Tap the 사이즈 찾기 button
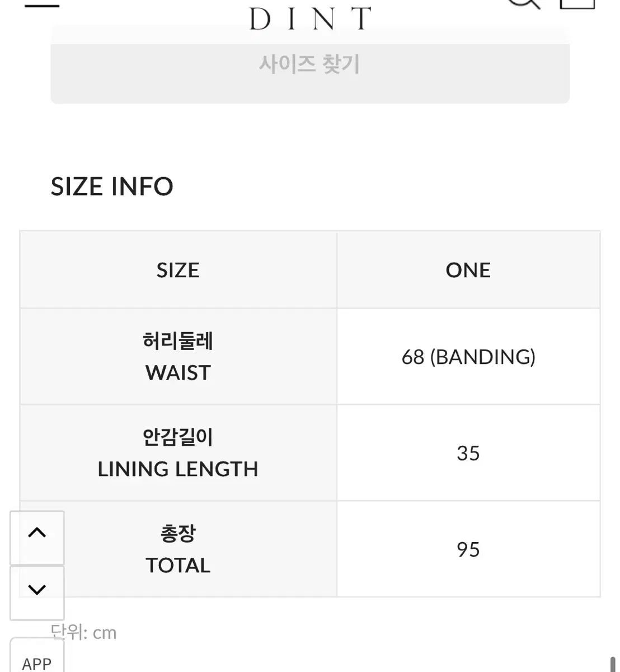 (309, 64)
